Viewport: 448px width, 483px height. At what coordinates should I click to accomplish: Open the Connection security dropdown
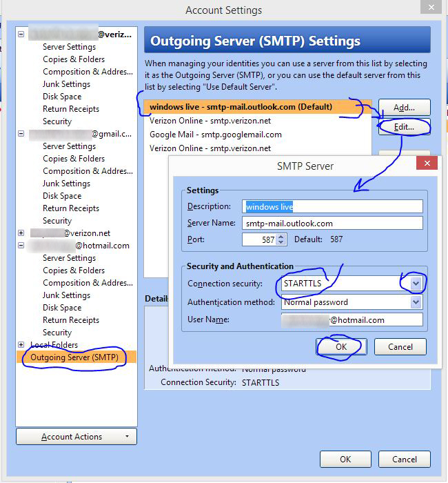[x=416, y=284]
